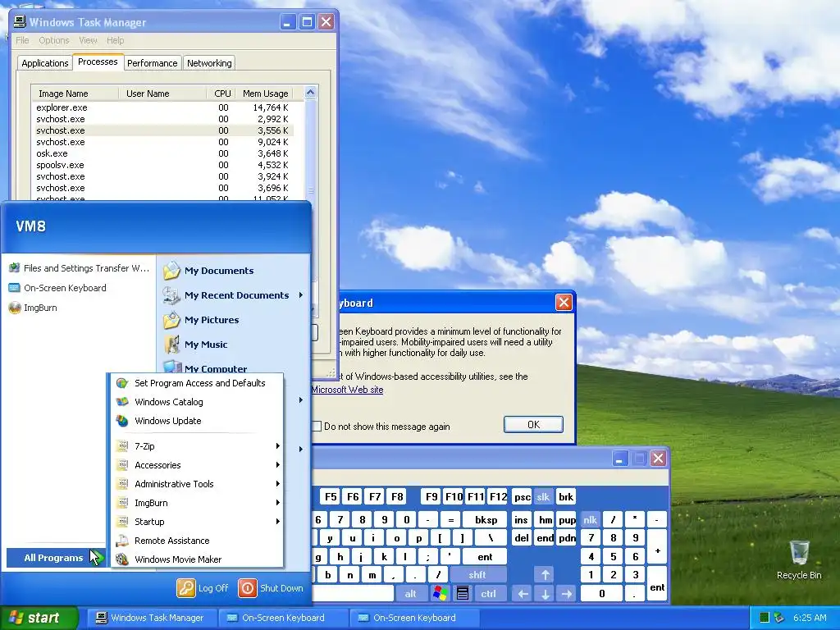Image resolution: width=840 pixels, height=630 pixels.
Task: Select the osk.exe process row
Action: click(162, 153)
